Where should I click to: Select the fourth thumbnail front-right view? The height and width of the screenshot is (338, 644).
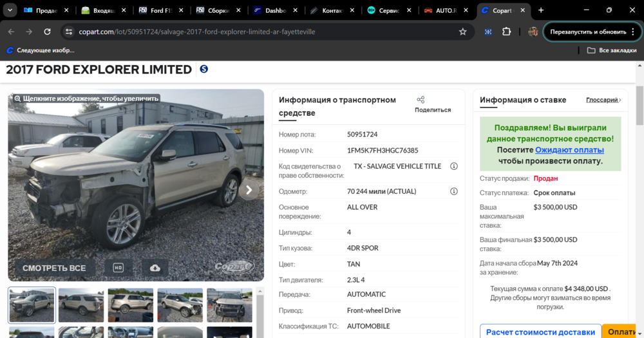point(180,305)
